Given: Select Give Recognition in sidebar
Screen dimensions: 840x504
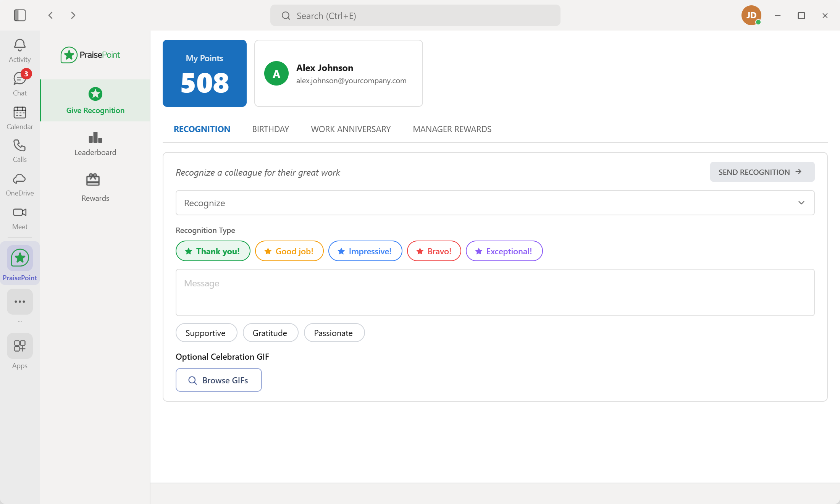Looking at the screenshot, I should (x=95, y=100).
